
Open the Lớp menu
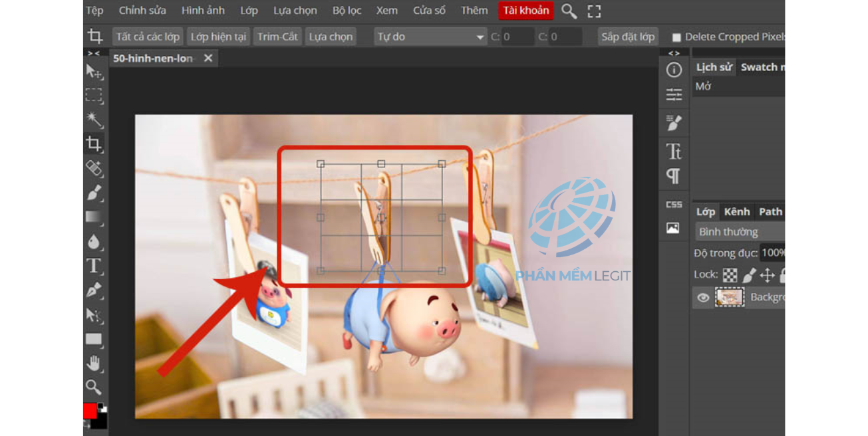249,11
